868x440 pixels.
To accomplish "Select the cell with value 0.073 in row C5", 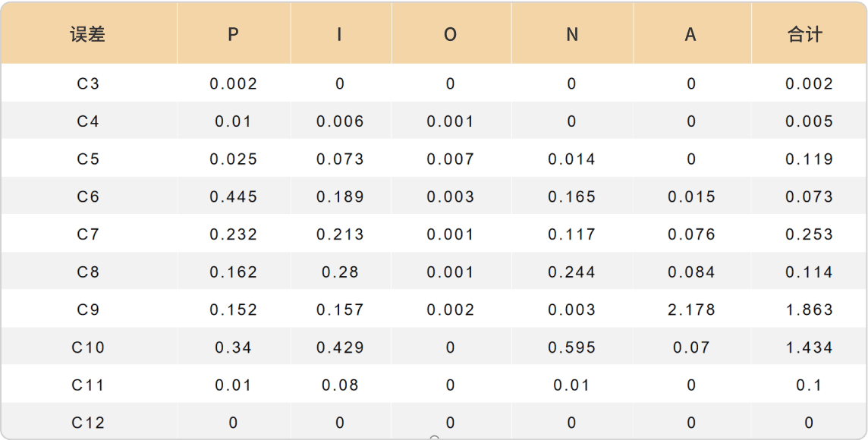I will click(x=341, y=159).
